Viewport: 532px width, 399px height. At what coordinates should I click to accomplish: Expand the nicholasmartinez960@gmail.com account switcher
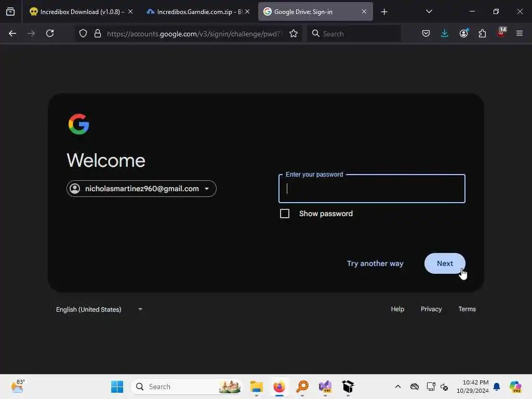pyautogui.click(x=141, y=189)
